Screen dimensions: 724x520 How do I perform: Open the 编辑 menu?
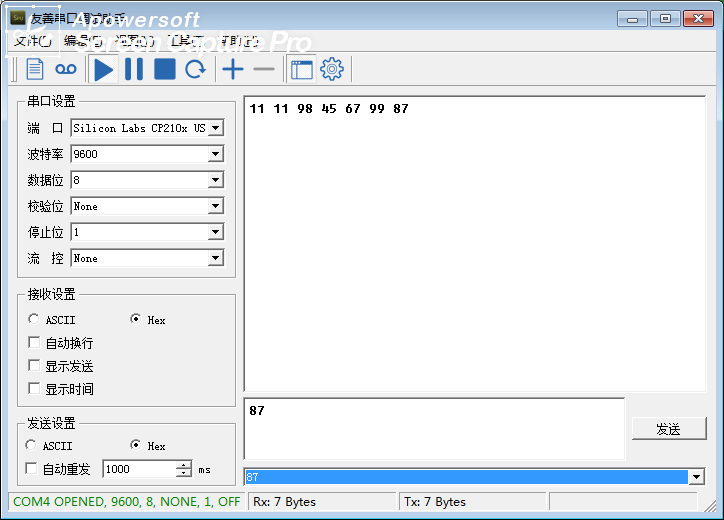(x=83, y=41)
